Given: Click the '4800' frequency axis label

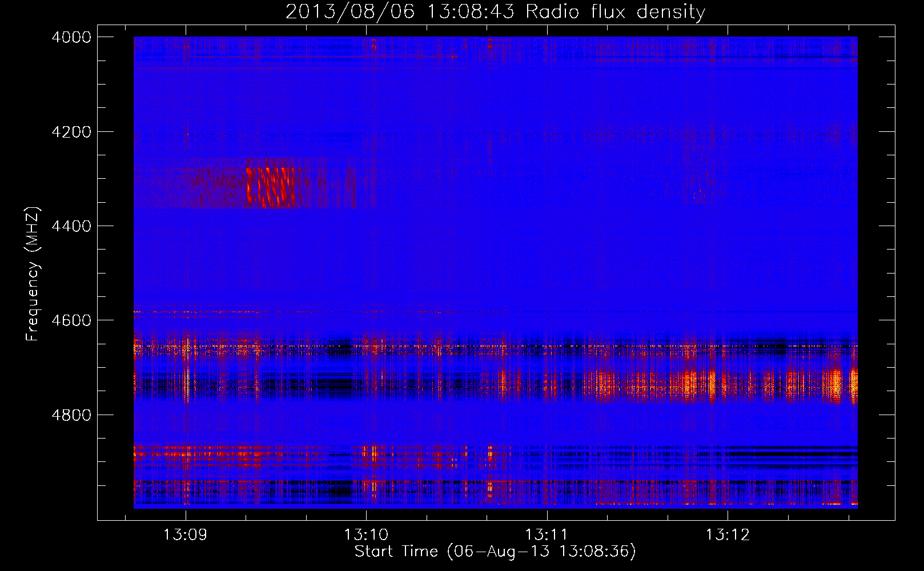Looking at the screenshot, I should click(x=71, y=415).
